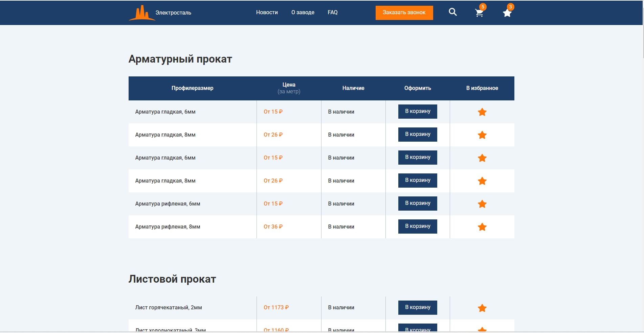Screen dimensions: 644x333
Task: Favorite the second Арматура гладкая, 6мм row
Action: click(482, 158)
